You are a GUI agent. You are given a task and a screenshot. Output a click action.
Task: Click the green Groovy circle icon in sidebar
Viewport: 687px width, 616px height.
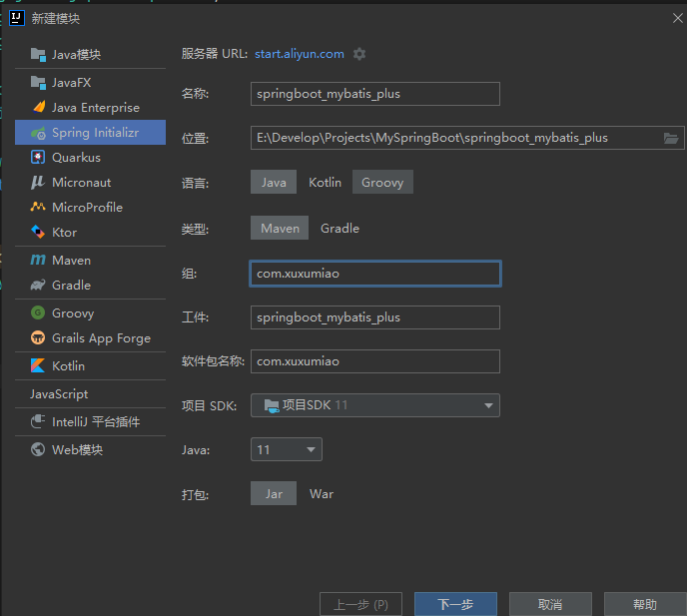[38, 312]
